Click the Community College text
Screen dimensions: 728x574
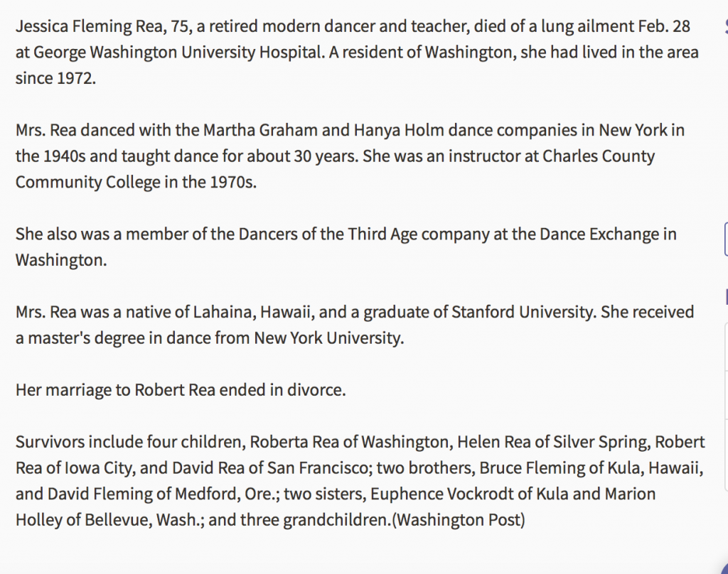(87, 183)
